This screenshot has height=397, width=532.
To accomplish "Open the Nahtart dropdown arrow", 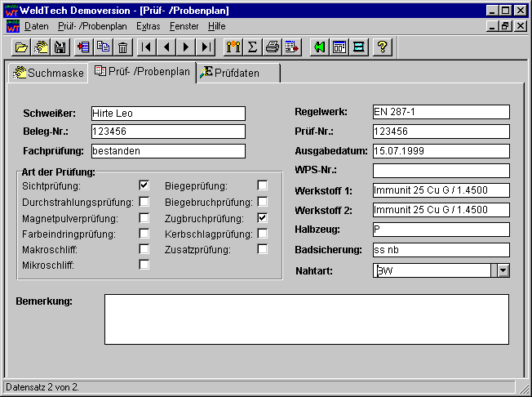I will click(503, 270).
